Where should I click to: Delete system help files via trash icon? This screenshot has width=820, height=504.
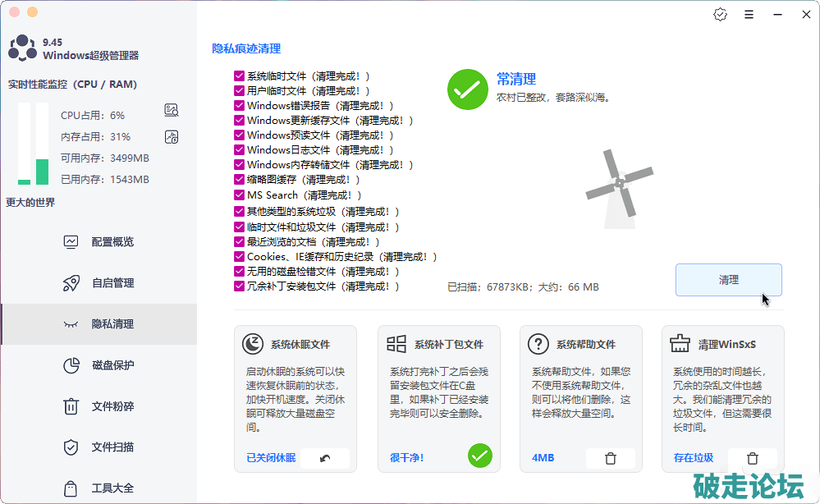[610, 458]
